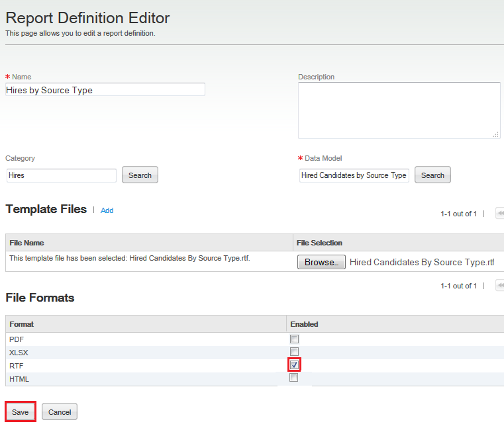This screenshot has height=428, width=504.
Task: Save the report definition
Action: (21, 411)
